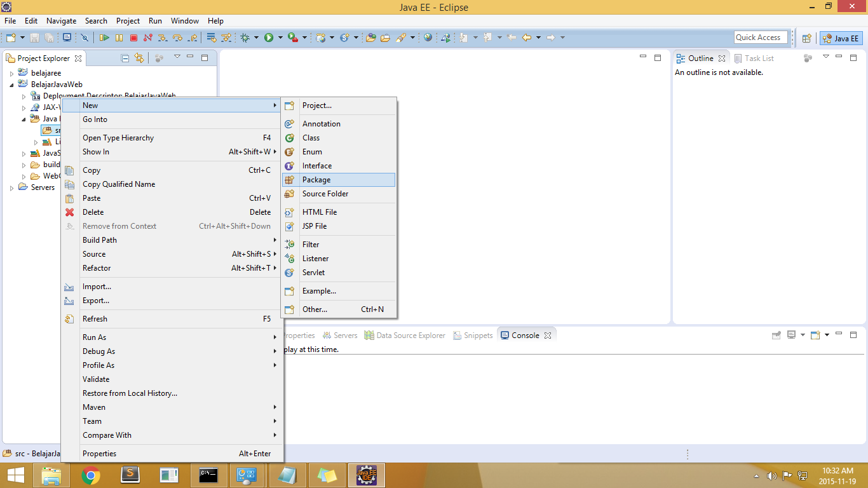The width and height of the screenshot is (868, 488).
Task: Click the Enum icon in the submenu
Action: point(289,152)
